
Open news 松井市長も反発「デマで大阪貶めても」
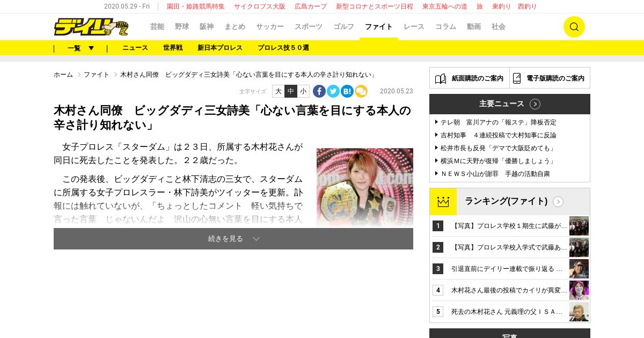pyautogui.click(x=497, y=148)
